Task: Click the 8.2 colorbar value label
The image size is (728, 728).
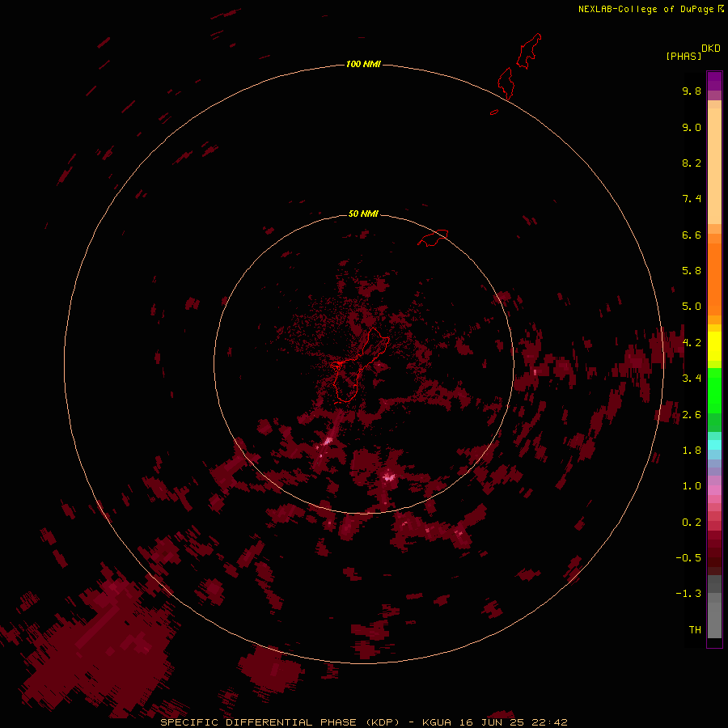Action: pos(692,163)
